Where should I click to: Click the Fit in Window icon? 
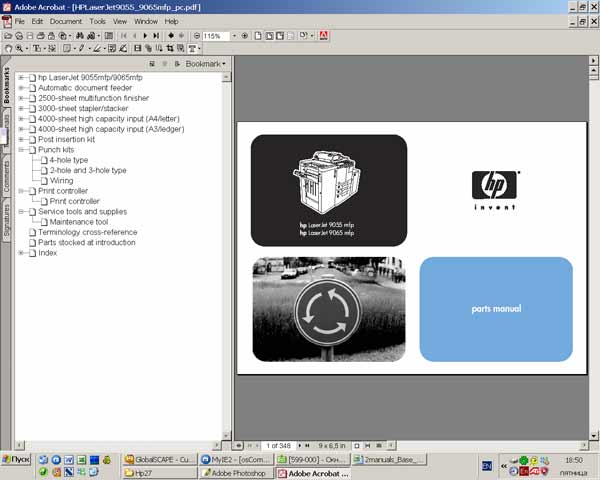pos(269,36)
